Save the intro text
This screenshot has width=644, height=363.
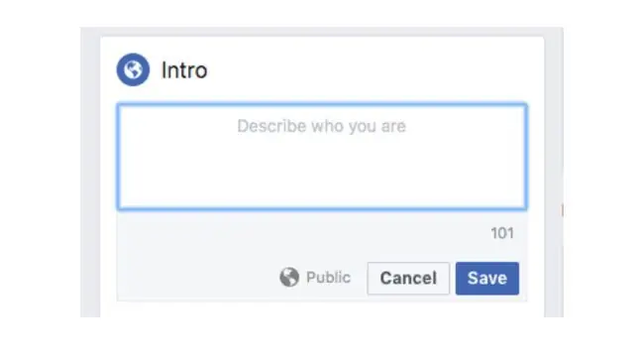pos(487,279)
